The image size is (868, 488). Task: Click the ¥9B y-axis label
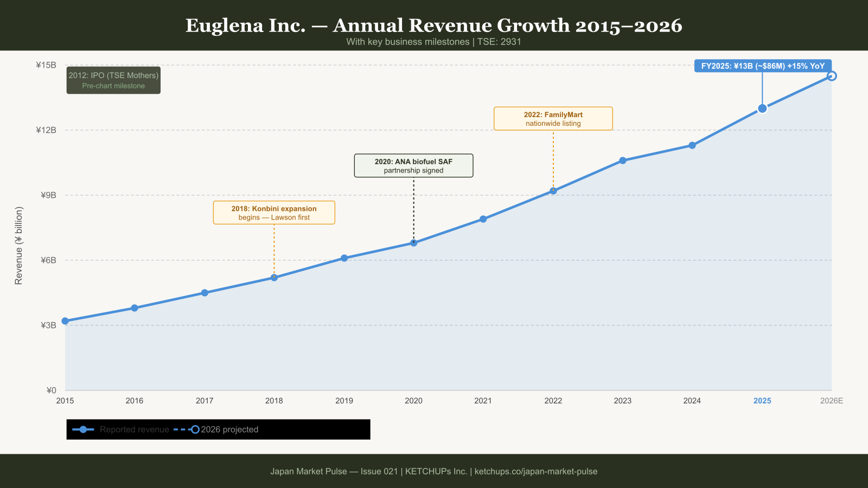coord(48,195)
